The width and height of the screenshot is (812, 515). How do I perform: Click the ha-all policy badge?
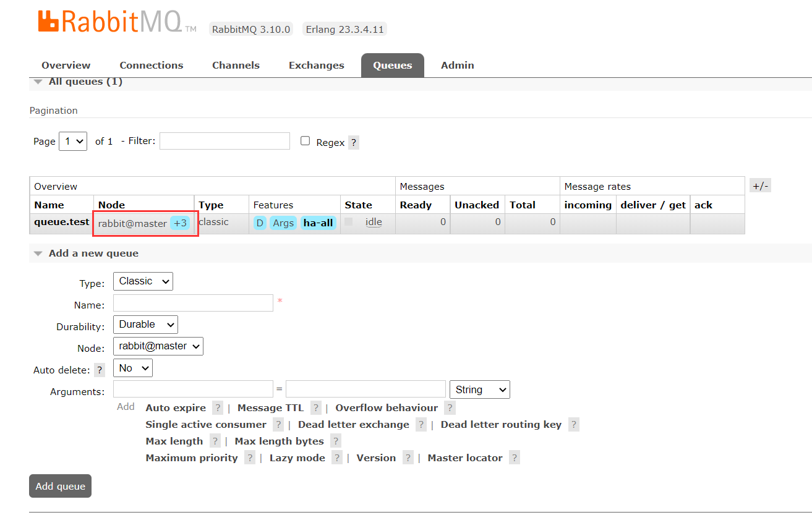(318, 223)
